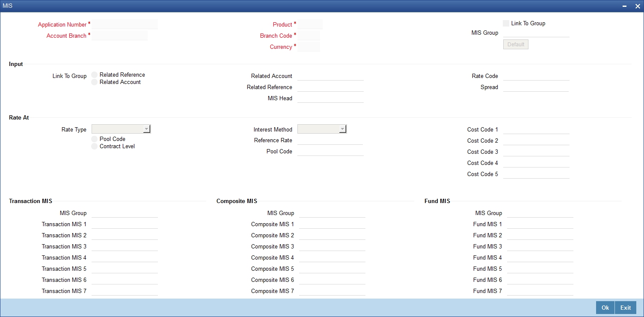This screenshot has width=644, height=317.
Task: Open the Rate Type dropdown
Action: click(x=121, y=129)
